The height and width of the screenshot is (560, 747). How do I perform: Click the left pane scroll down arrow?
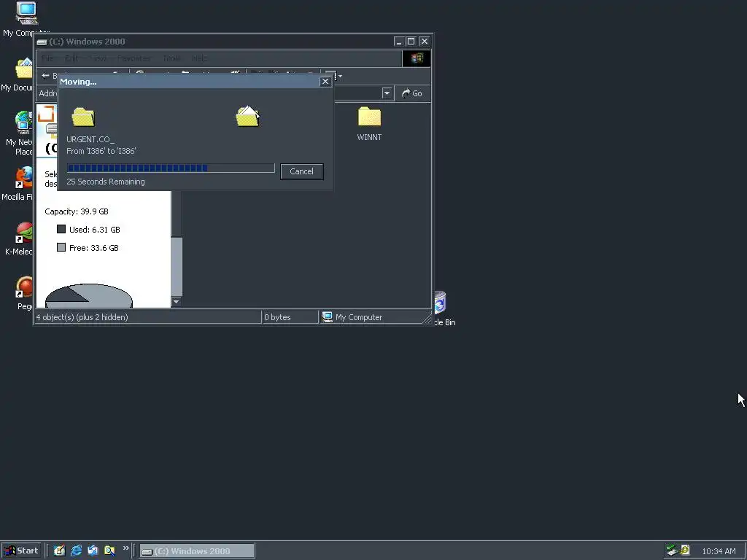coord(177,301)
